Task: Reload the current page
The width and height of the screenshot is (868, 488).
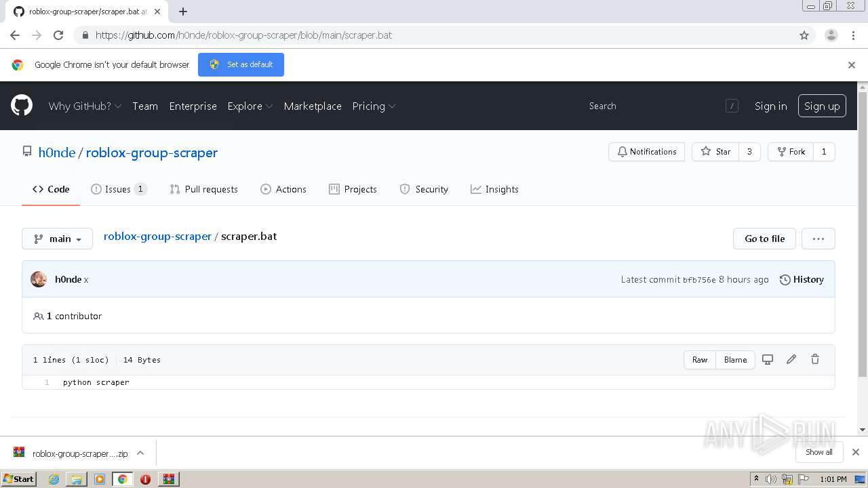Action: click(58, 35)
